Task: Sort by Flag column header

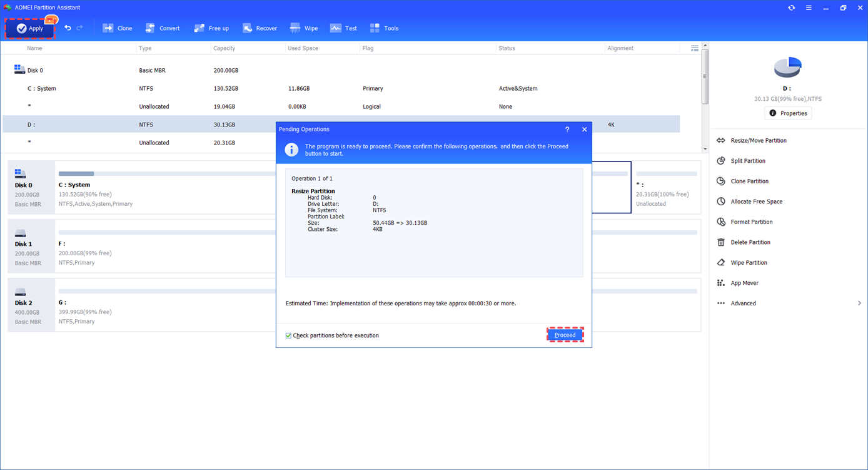Action: coord(368,48)
